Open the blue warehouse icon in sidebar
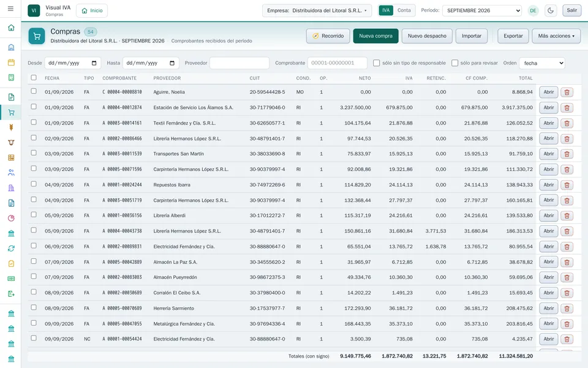 click(11, 47)
